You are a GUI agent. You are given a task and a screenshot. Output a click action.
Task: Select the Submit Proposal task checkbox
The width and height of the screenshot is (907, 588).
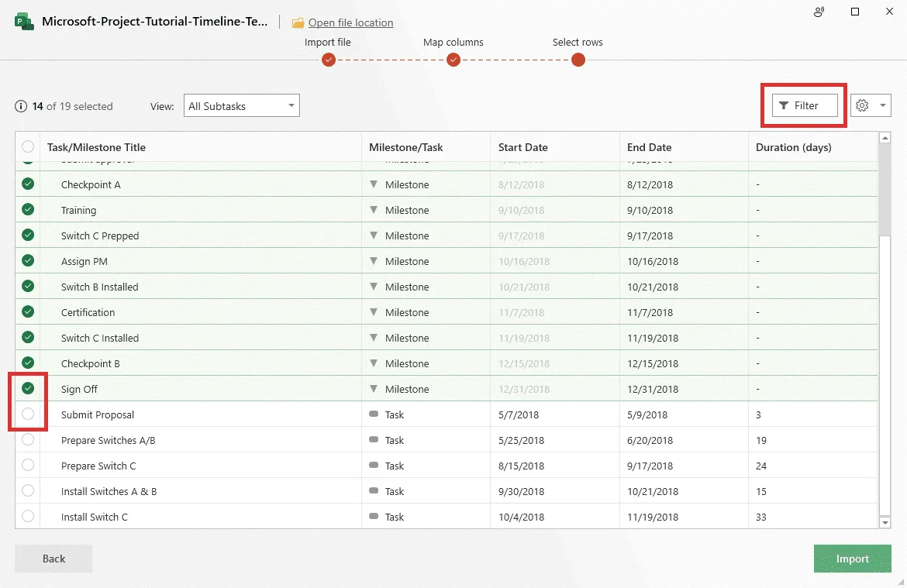click(x=28, y=414)
